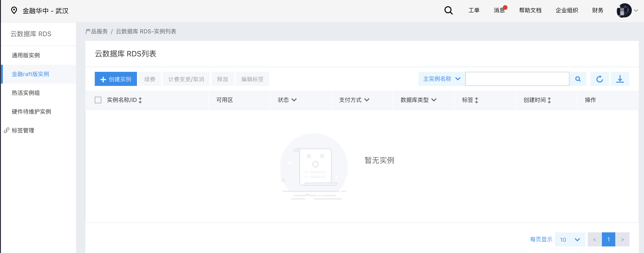Click the user avatar icon

point(624,11)
